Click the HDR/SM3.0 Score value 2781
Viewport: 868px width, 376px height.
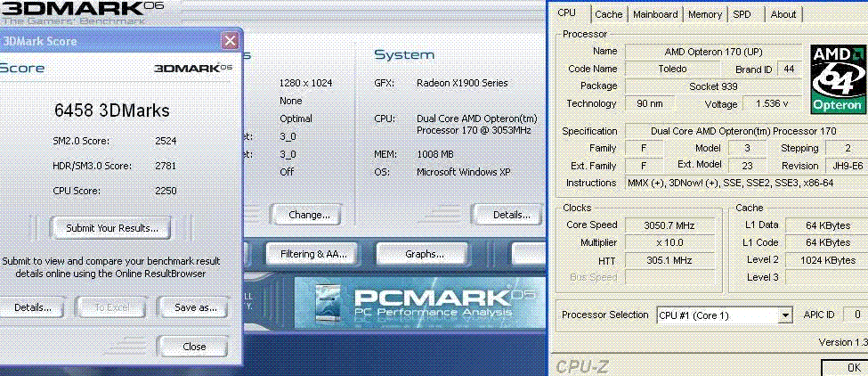pyautogui.click(x=166, y=166)
